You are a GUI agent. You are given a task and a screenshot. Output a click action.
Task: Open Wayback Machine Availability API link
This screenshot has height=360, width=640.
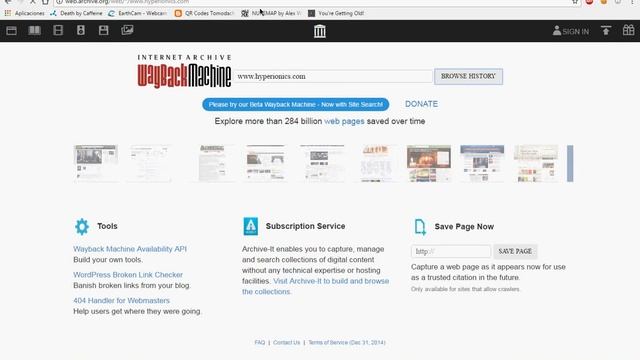tap(130, 249)
